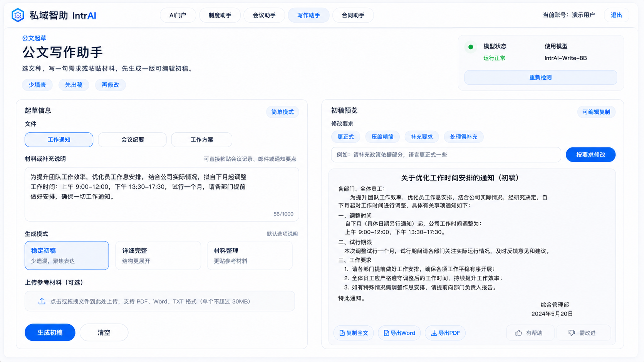Click the 综合管理部 signature line
Viewport: 644px width, 362px height.
[x=555, y=305]
